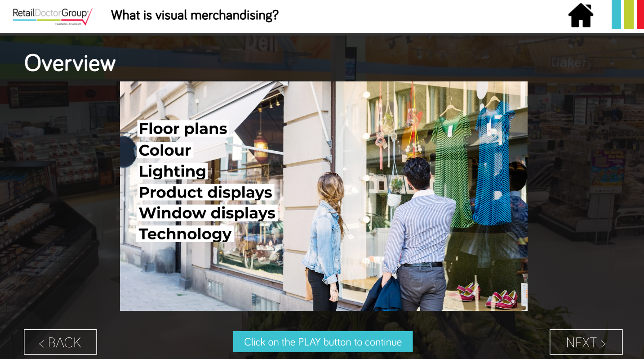
Task: Go back with the BACK button
Action: [x=60, y=342]
